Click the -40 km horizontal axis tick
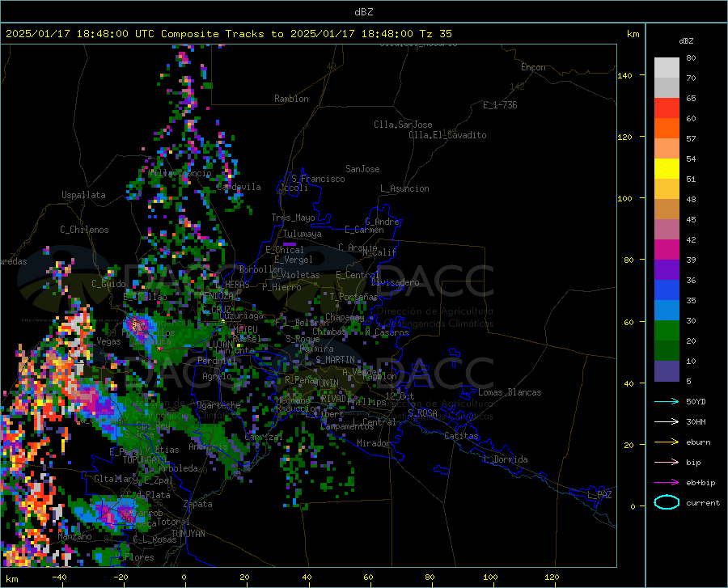728x588 pixels. [x=59, y=577]
